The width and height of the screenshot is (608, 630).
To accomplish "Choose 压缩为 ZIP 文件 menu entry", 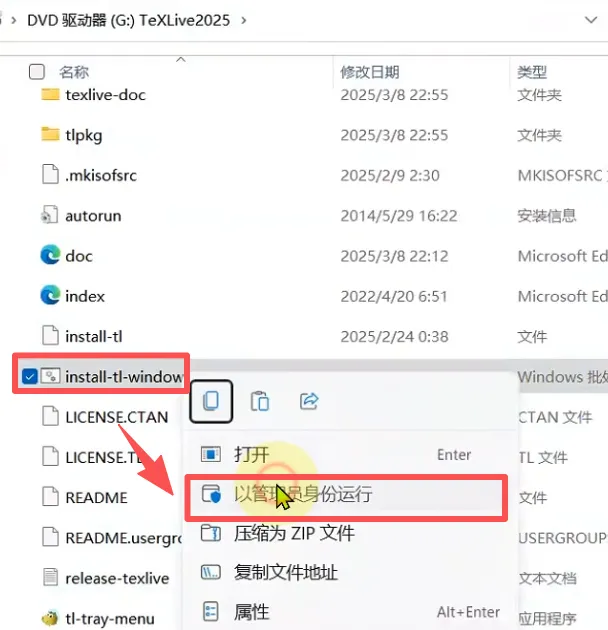I will click(346, 534).
